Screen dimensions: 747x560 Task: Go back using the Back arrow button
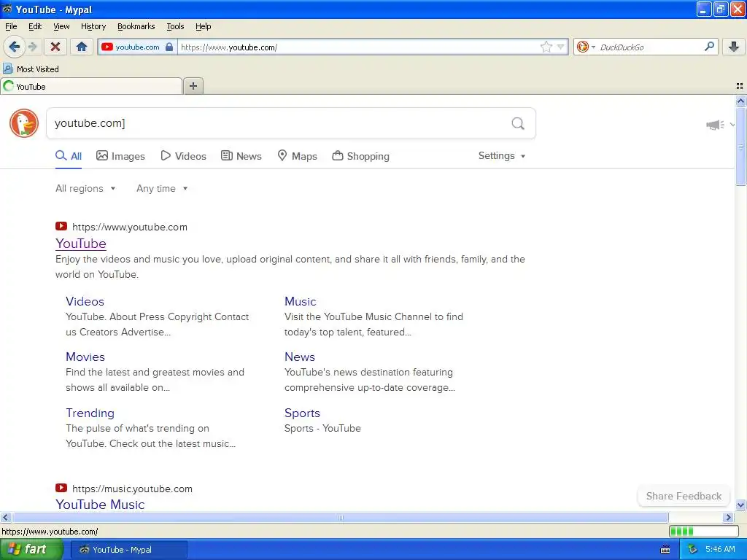(x=14, y=47)
